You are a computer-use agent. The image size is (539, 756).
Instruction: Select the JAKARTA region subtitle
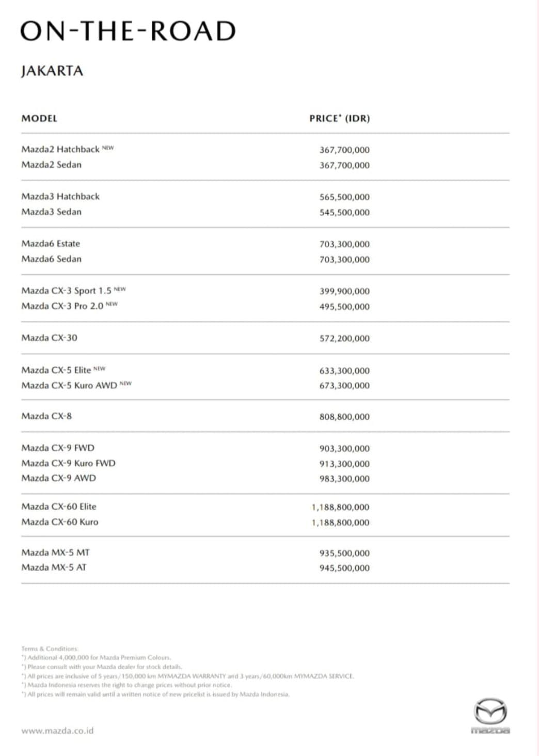pyautogui.click(x=52, y=71)
